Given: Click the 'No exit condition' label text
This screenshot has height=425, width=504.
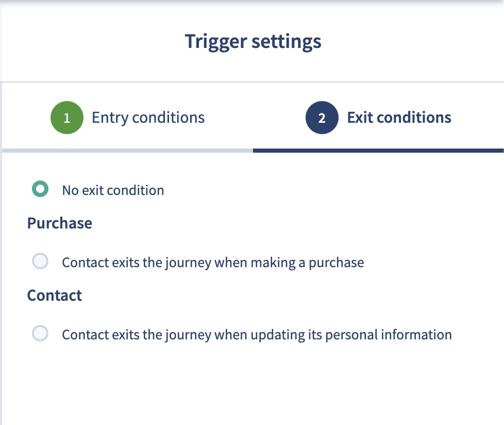Looking at the screenshot, I should tap(113, 190).
